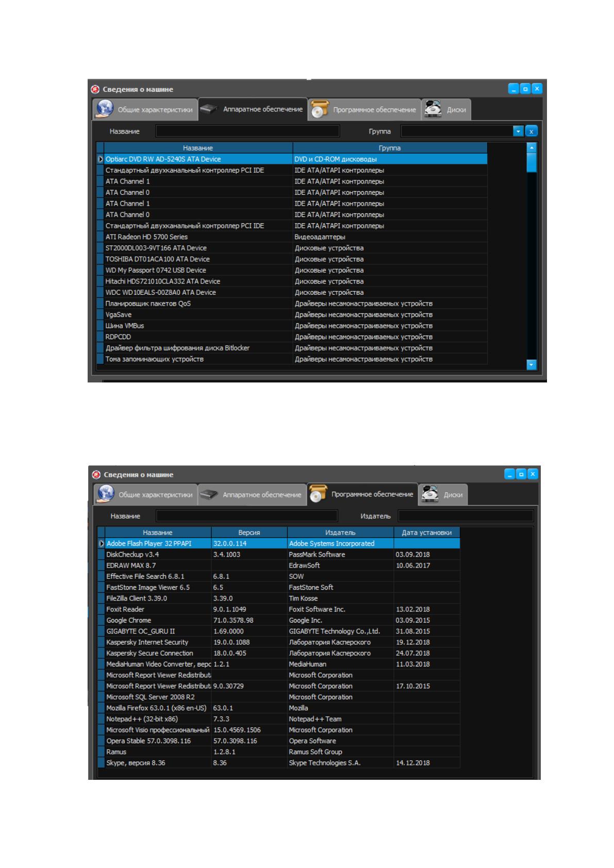Image resolution: width=614 pixels, height=868 pixels.
Task: Click globe icon in lower window tab bar
Action: [x=106, y=494]
